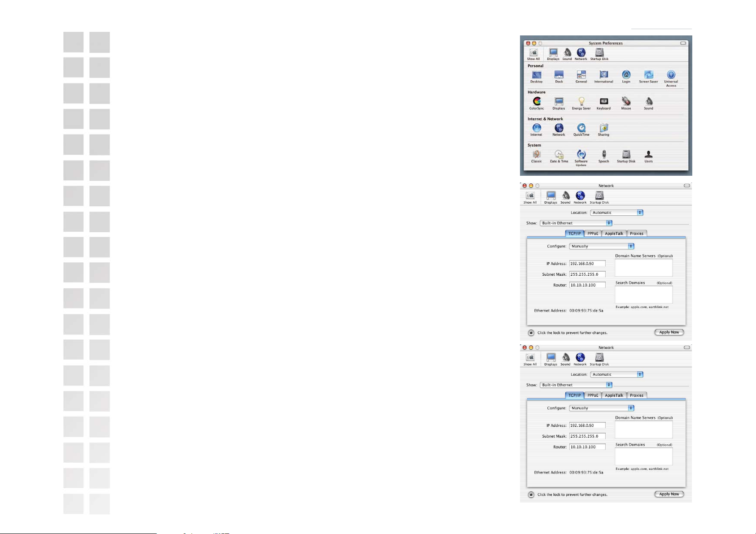Screen dimensions: 756x534
Task: Switch to Proxies tab in middle Network window
Action: pos(637,233)
